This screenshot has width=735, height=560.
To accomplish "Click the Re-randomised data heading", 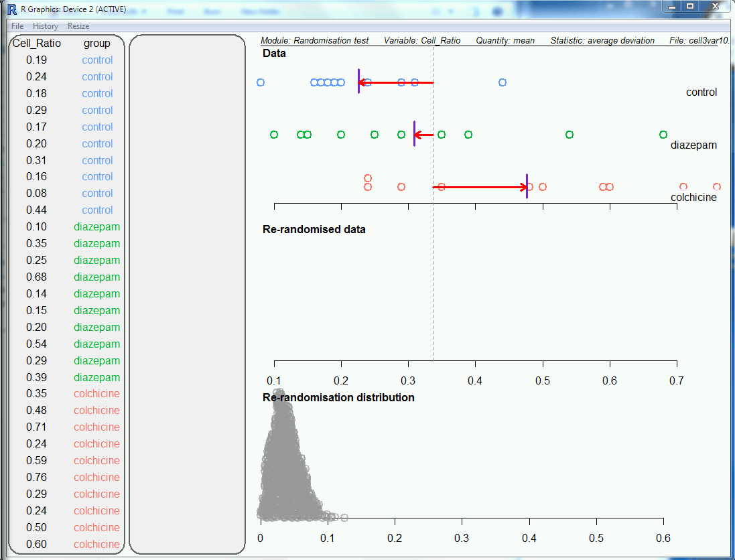I will (x=314, y=229).
